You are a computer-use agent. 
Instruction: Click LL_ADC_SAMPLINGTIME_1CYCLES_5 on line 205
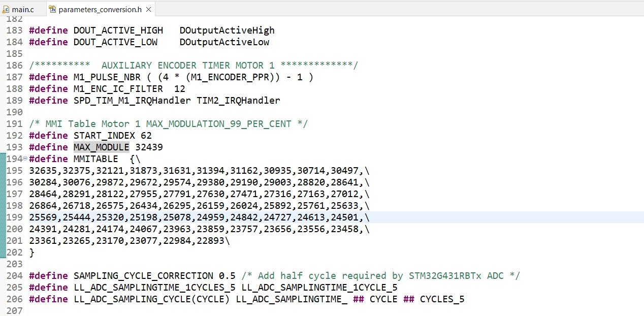[154, 287]
